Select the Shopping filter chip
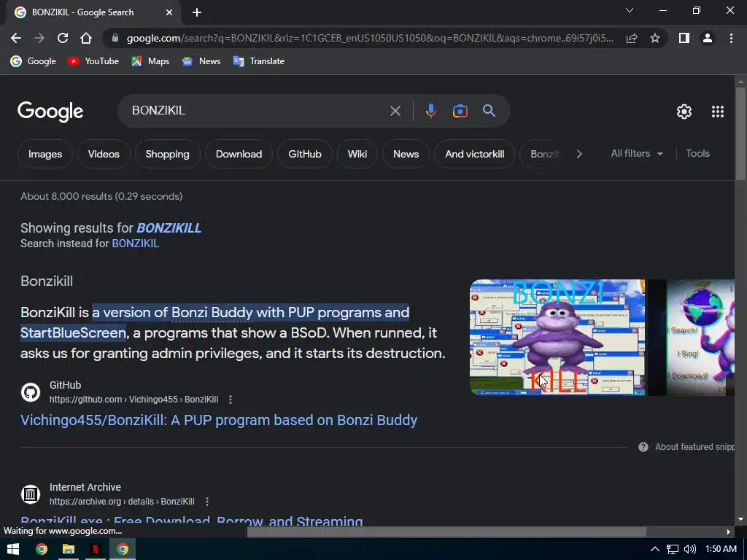The height and width of the screenshot is (560, 747). [167, 154]
